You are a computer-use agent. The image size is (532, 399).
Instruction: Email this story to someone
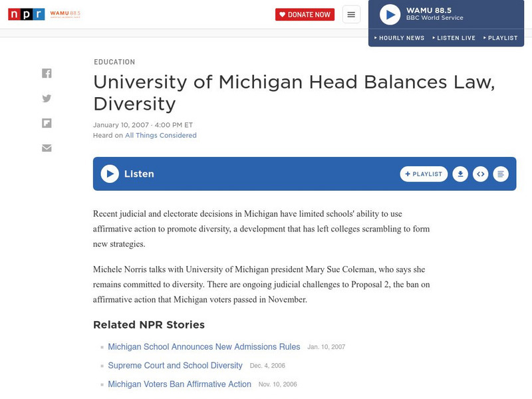click(47, 148)
